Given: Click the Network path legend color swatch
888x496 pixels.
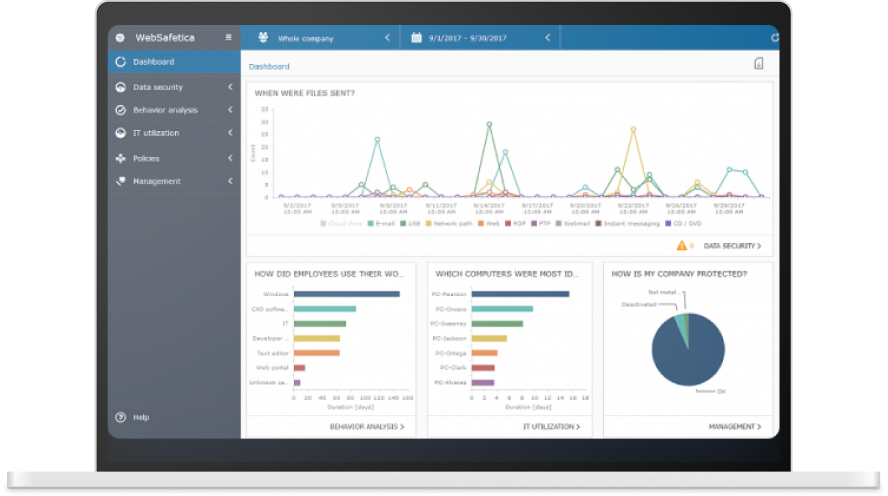Looking at the screenshot, I should coord(429,224).
